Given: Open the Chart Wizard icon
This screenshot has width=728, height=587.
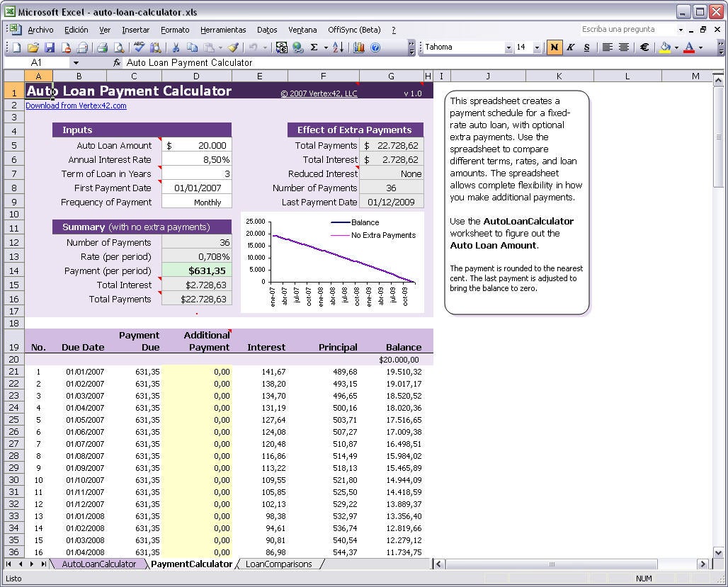Looking at the screenshot, I should coord(359,47).
